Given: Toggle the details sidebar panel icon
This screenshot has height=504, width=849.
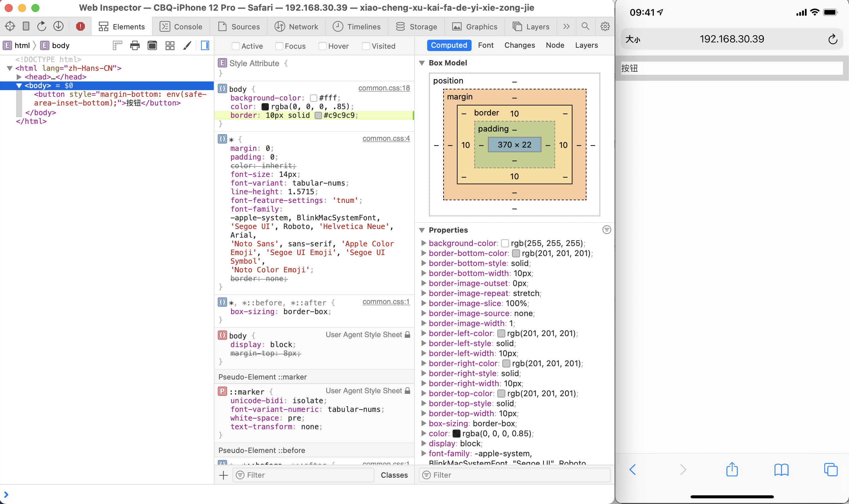Looking at the screenshot, I should point(205,45).
